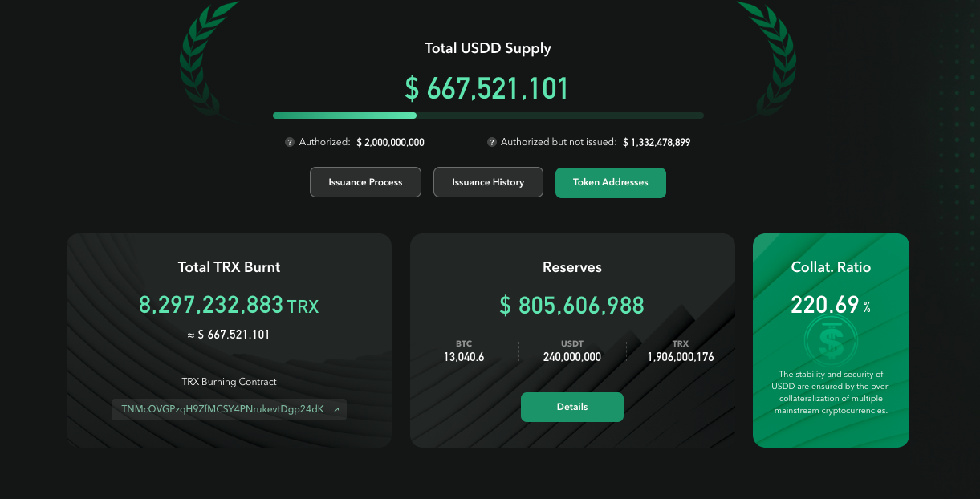Click the help icon beside Authorized
This screenshot has width=980, height=499.
tap(289, 142)
